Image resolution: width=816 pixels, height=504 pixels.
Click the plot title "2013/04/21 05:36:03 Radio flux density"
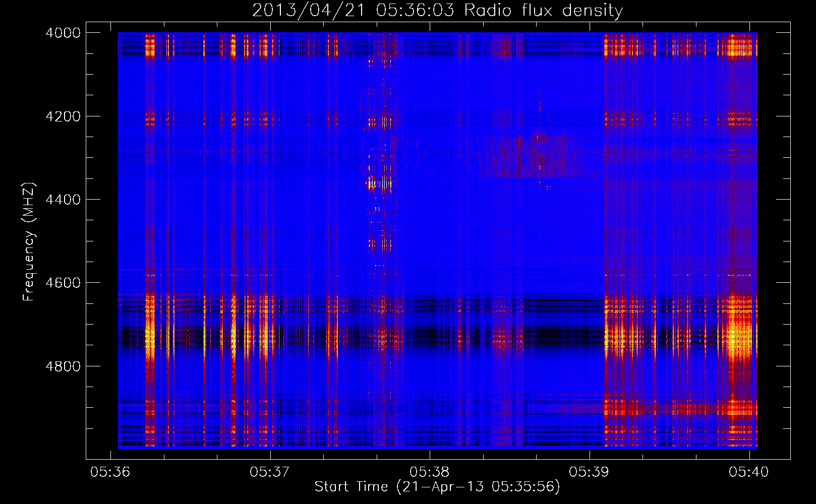tap(437, 10)
